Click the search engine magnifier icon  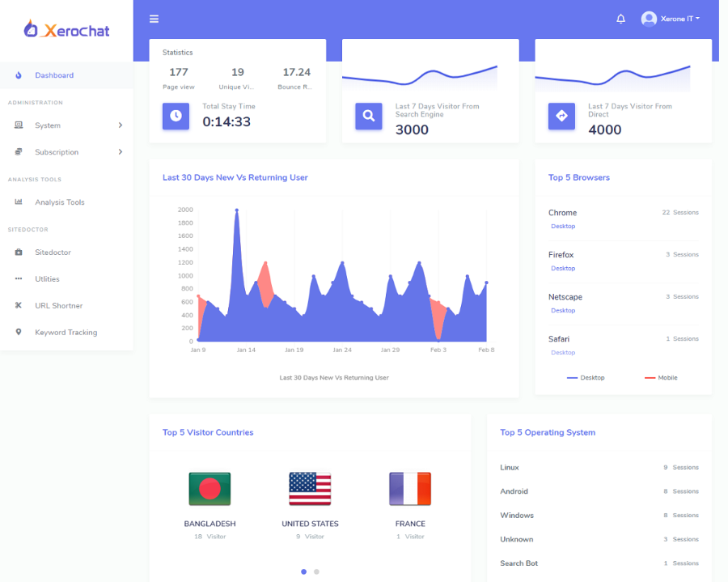click(368, 116)
